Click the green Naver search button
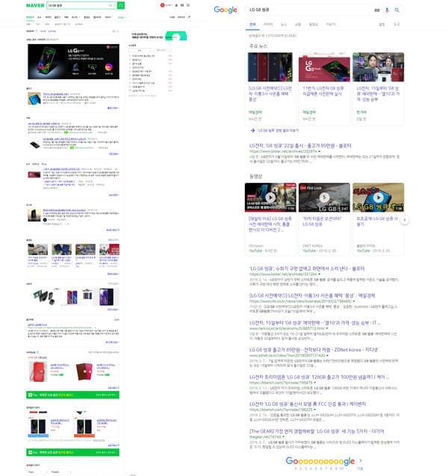Screen dimensions: 448x476 coord(121,5)
